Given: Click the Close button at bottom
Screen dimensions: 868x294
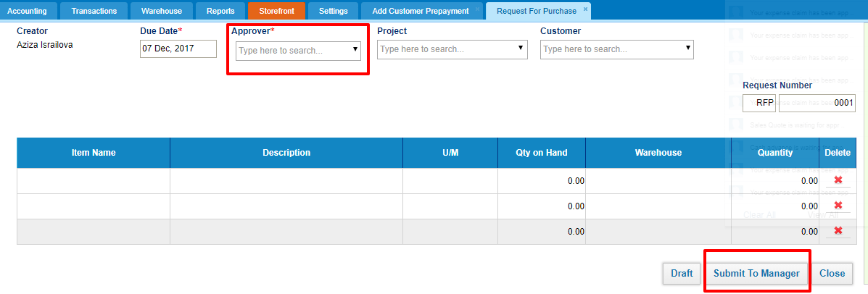Looking at the screenshot, I should (832, 273).
